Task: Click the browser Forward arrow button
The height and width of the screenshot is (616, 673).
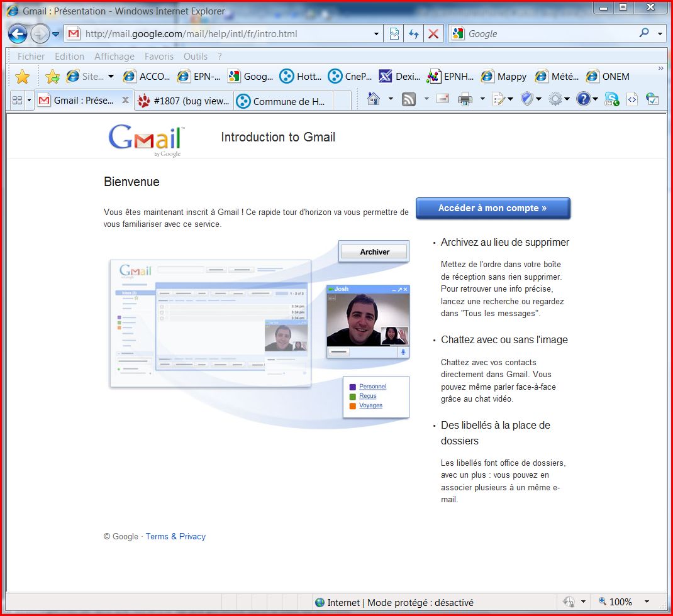Action: tap(40, 34)
